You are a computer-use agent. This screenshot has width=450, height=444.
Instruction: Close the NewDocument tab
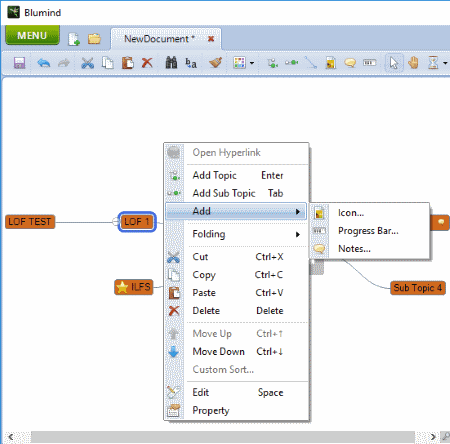pyautogui.click(x=211, y=39)
